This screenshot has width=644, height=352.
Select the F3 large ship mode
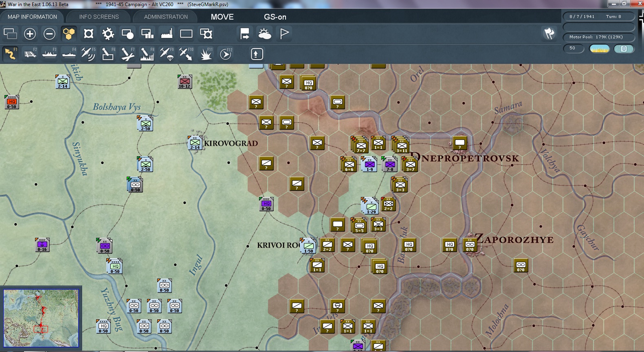coord(49,54)
